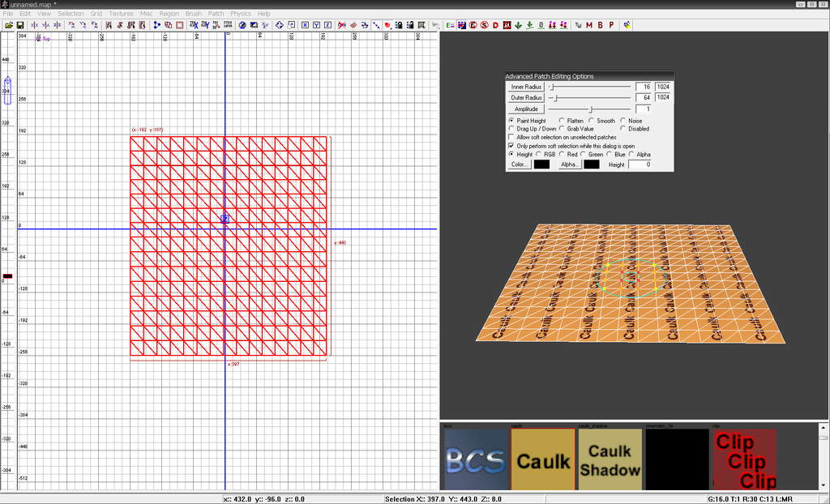Click the Cycle Layer toolbar icon
The width and height of the screenshot is (830, 504).
pos(228,25)
